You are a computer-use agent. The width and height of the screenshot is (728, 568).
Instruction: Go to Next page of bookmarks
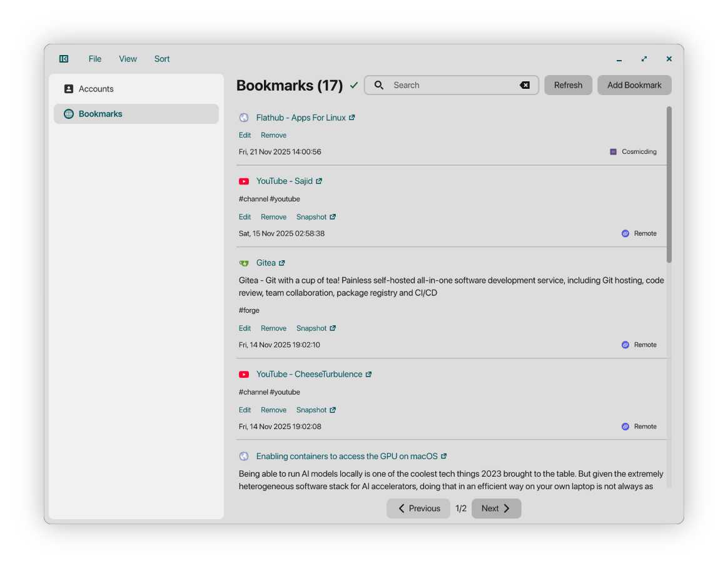496,508
